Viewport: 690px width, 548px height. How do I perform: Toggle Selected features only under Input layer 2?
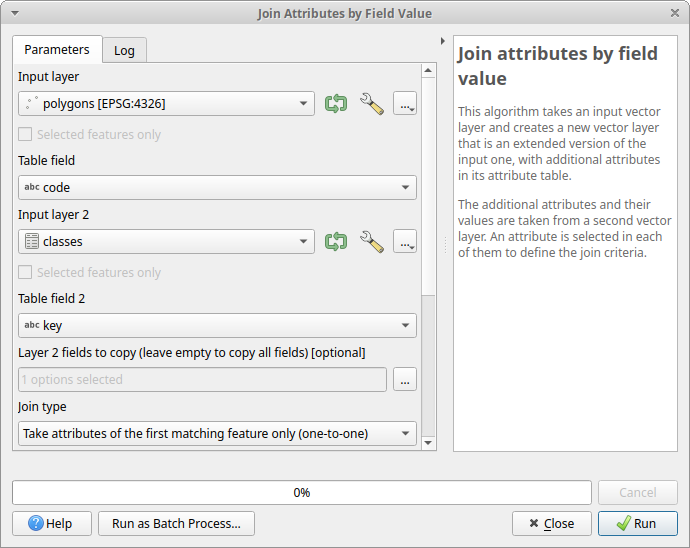click(x=26, y=272)
